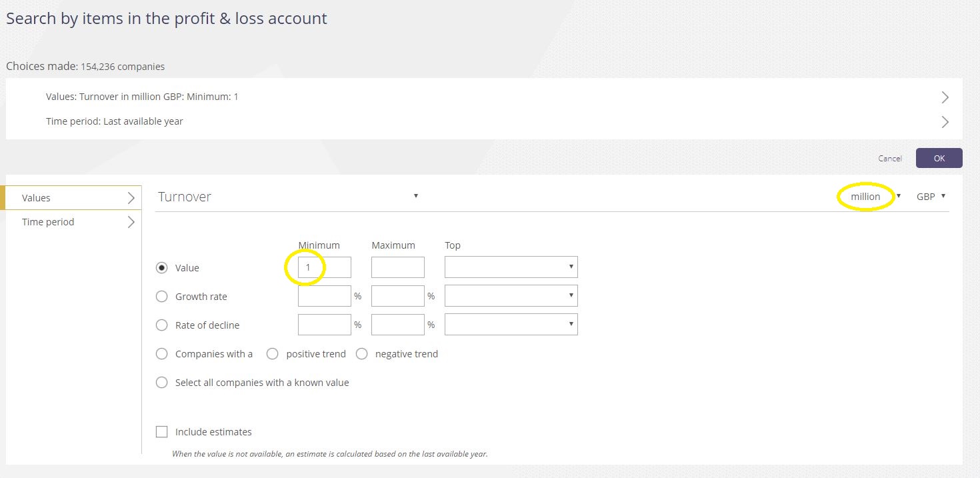Viewport: 980px width, 478px height.
Task: Open the Top dropdown in Value row
Action: point(511,267)
